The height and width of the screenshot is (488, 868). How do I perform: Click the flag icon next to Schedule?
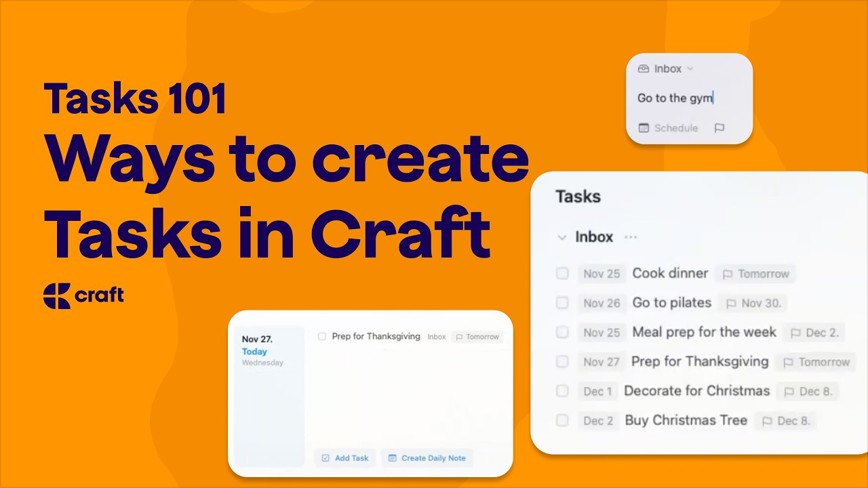point(719,127)
